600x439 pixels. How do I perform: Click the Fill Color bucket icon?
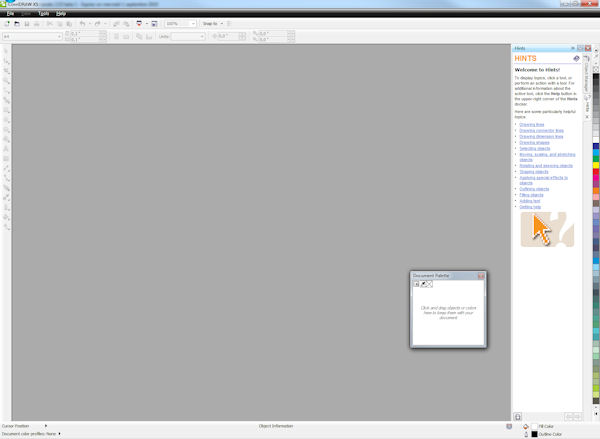pyautogui.click(x=526, y=426)
